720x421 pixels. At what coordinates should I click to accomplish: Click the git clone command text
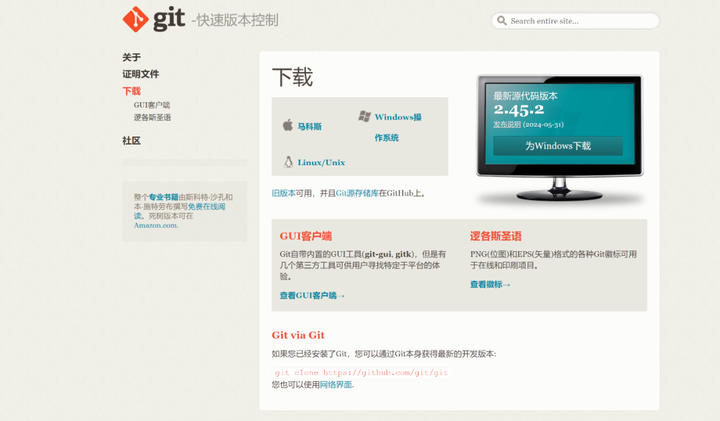pos(361,372)
